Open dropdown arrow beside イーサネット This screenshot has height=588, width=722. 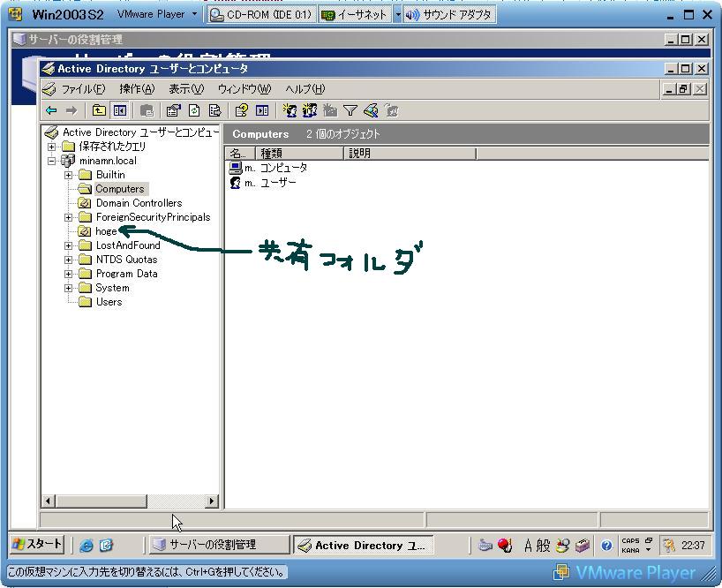point(397,15)
